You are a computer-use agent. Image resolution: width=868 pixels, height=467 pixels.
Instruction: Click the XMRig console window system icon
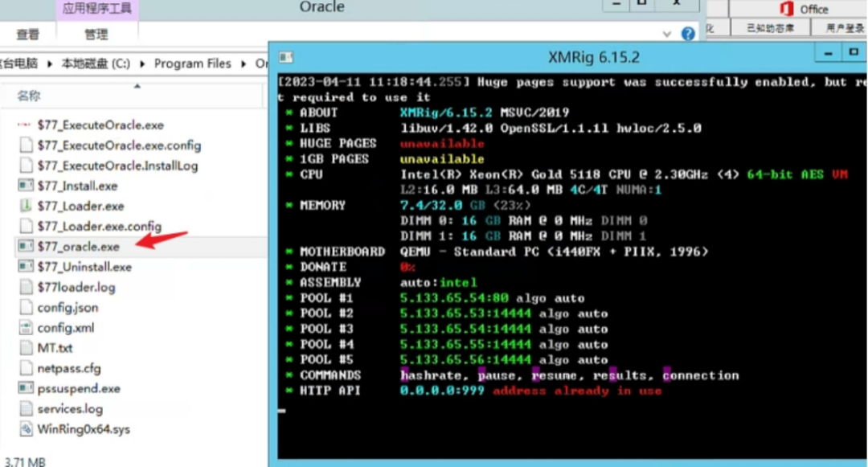tap(285, 57)
